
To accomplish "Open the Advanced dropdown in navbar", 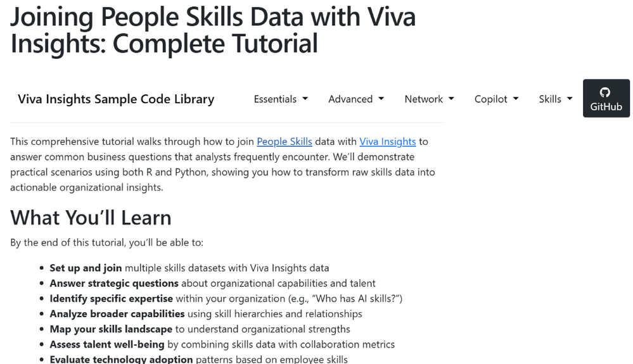I will 355,99.
